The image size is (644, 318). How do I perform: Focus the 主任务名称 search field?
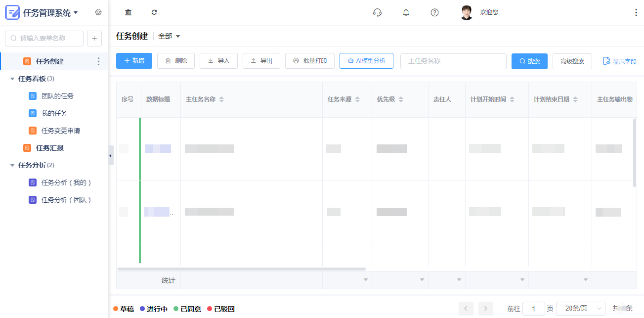tap(453, 61)
